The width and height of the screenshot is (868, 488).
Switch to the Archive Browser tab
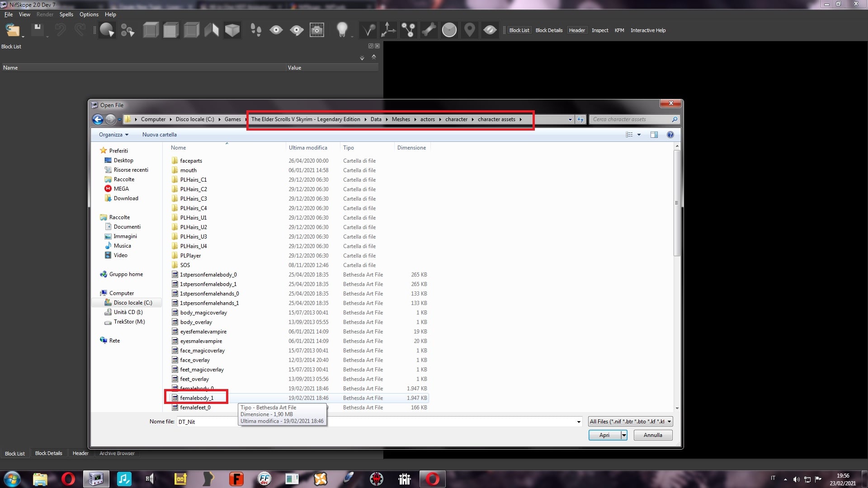pyautogui.click(x=117, y=453)
